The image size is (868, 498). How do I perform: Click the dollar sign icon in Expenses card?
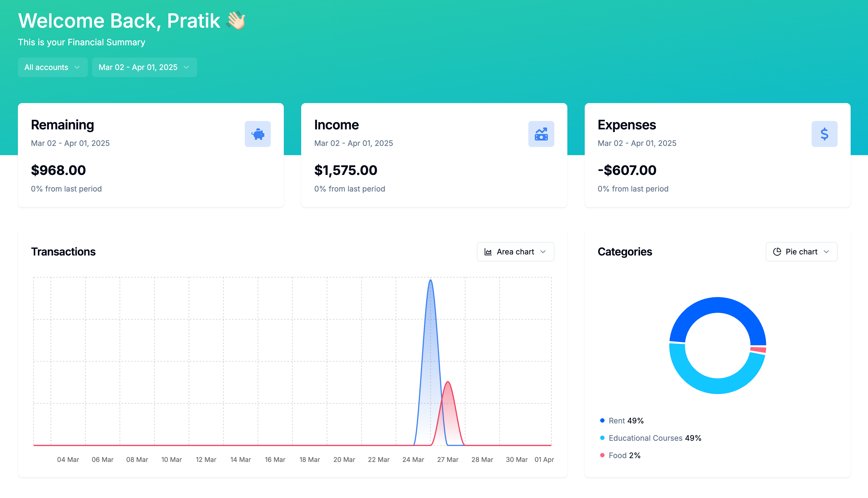tap(824, 134)
